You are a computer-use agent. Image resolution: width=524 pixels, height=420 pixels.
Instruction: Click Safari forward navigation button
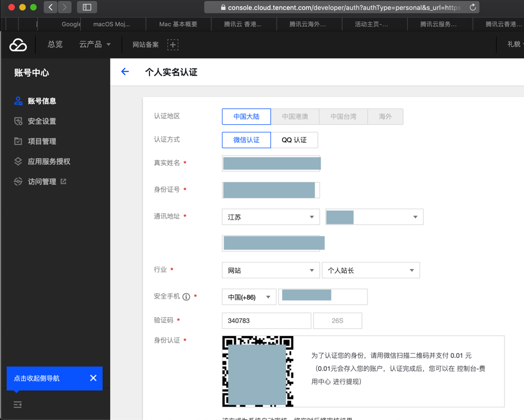pyautogui.click(x=64, y=7)
